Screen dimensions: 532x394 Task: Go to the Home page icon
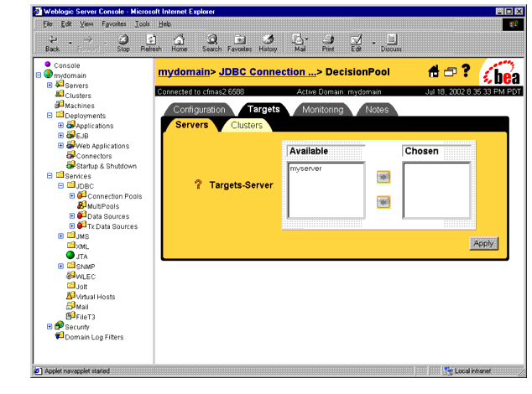[x=179, y=43]
